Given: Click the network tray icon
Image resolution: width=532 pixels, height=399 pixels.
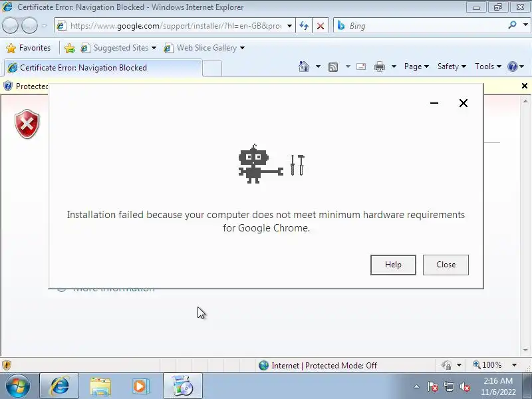Looking at the screenshot, I should [x=449, y=386].
